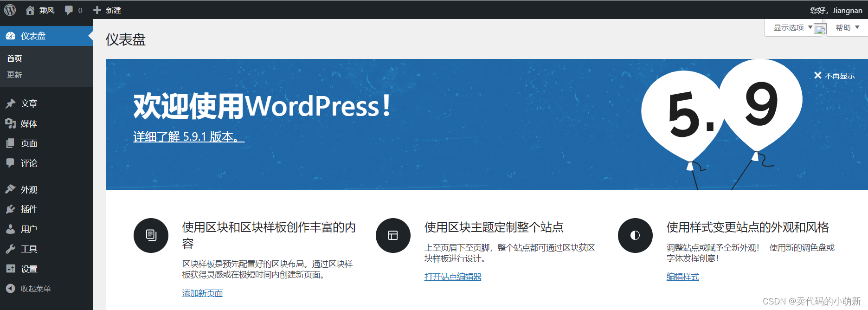This screenshot has height=310, width=868.
Task: Click the 打开站点编辑器 link
Action: pos(453,277)
